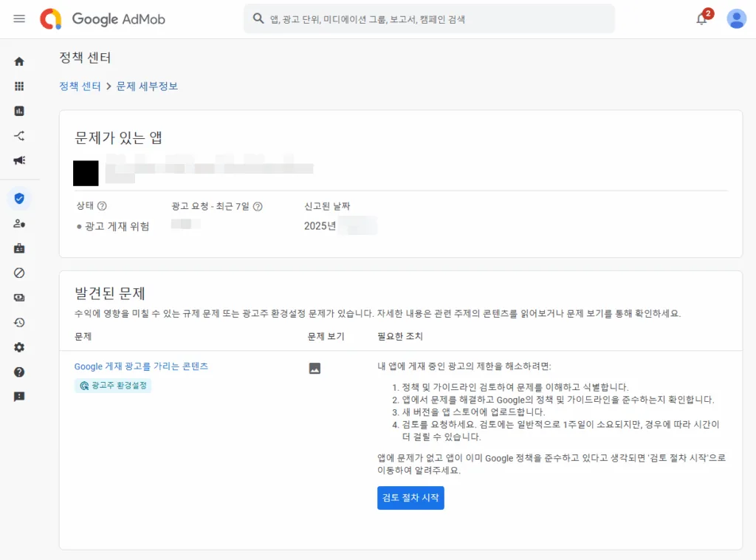Open Apps grid sidebar icon

pos(19,86)
